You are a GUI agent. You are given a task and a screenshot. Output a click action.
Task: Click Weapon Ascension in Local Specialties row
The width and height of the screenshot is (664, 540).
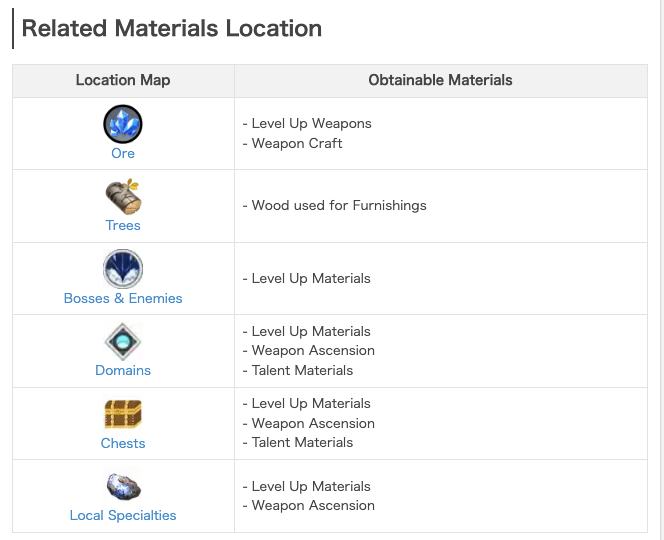tap(313, 505)
